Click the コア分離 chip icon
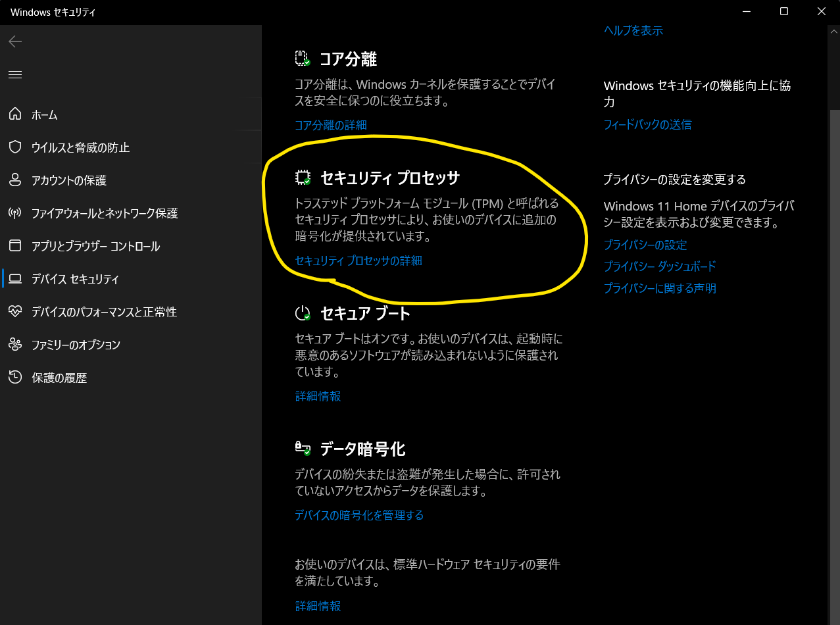840x625 pixels. (x=303, y=59)
